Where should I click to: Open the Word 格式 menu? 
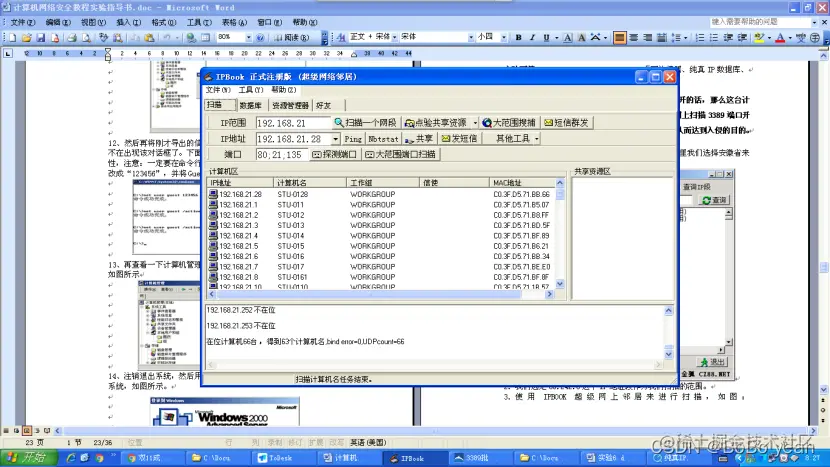[x=164, y=22]
